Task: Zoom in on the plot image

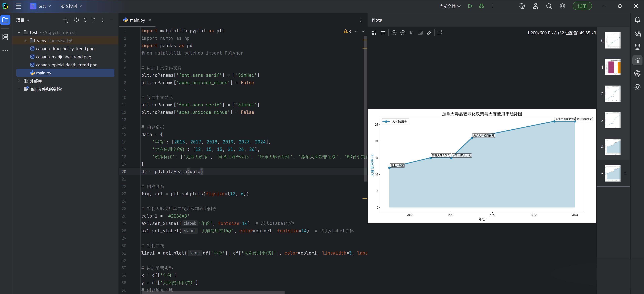Action: pos(394,33)
